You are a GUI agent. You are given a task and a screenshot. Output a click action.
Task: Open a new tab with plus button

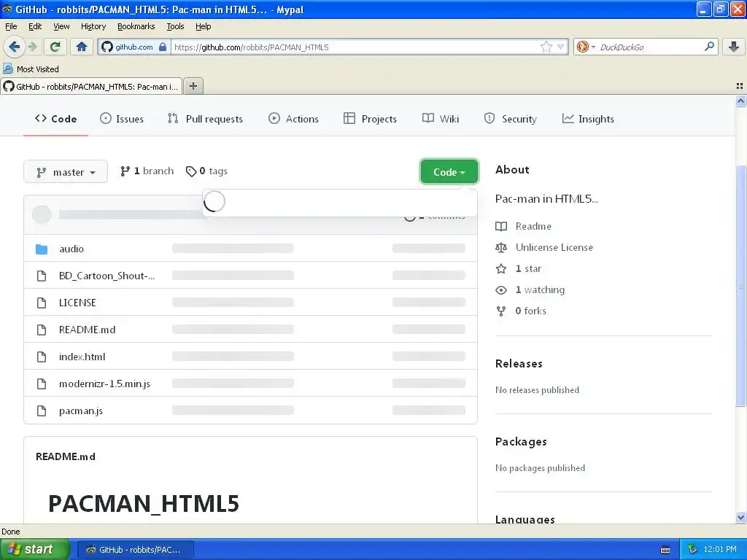pos(193,86)
